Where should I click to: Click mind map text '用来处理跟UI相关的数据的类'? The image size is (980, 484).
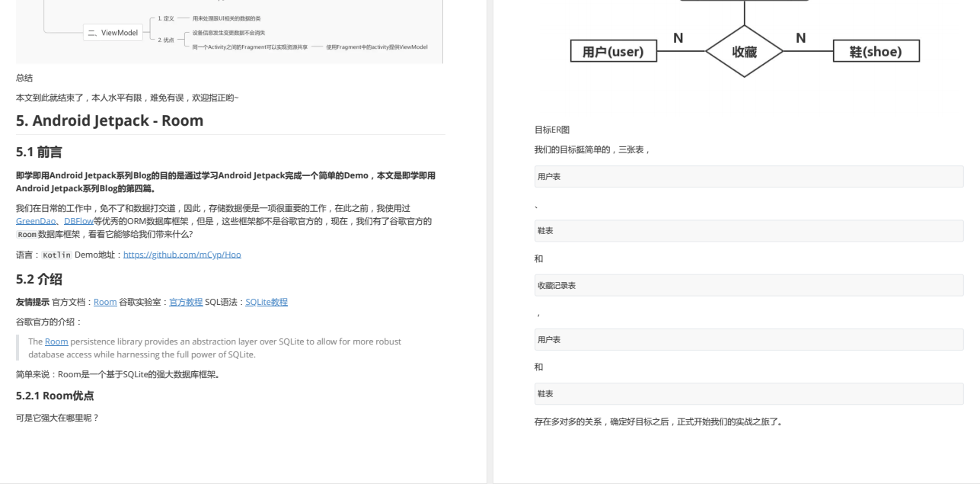(x=228, y=18)
